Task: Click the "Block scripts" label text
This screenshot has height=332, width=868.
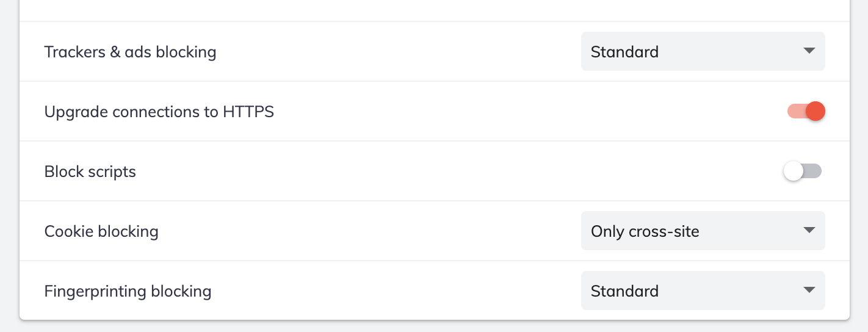Action: tap(90, 171)
